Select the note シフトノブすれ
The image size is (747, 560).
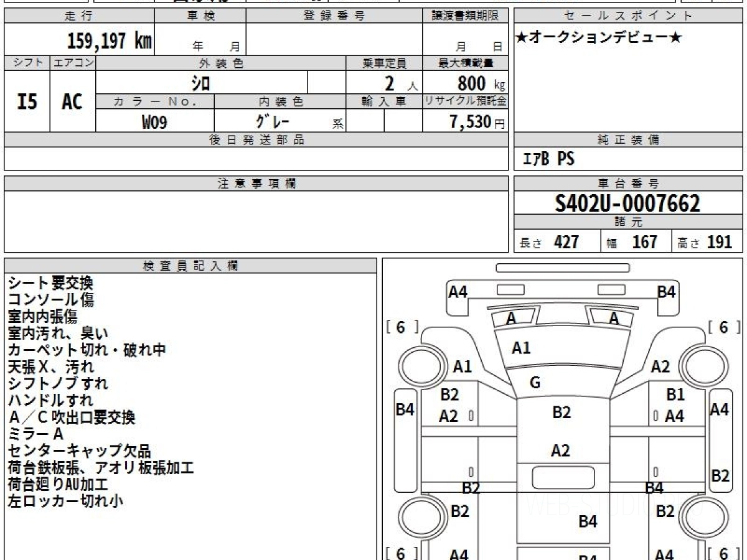pos(58,384)
